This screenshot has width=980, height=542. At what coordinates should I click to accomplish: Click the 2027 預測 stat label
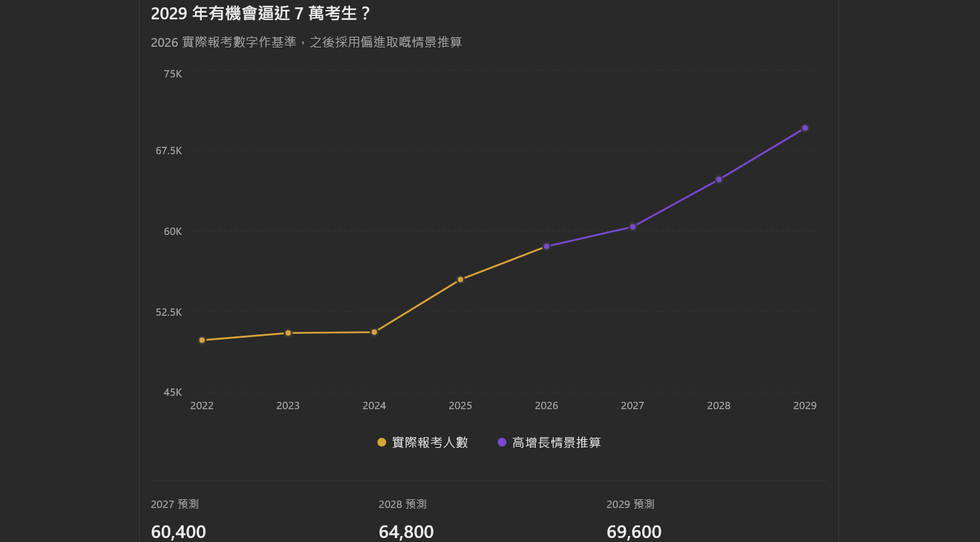(x=175, y=504)
